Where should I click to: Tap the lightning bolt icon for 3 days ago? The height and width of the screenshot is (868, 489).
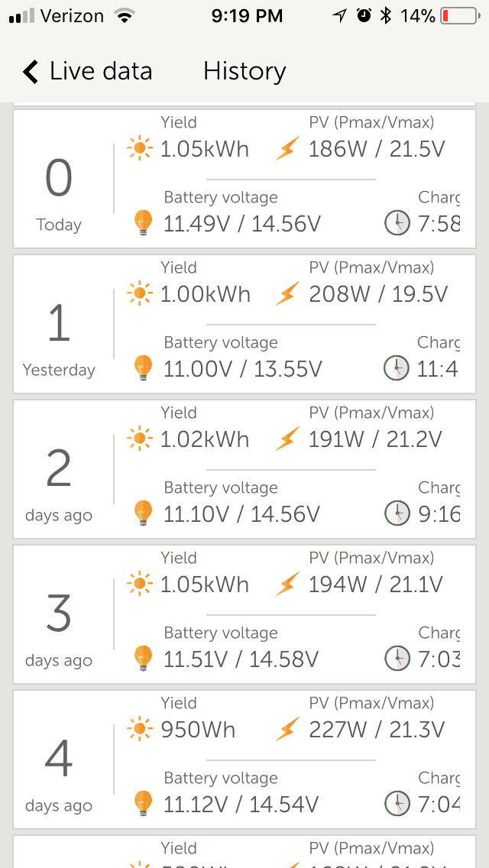click(x=287, y=585)
